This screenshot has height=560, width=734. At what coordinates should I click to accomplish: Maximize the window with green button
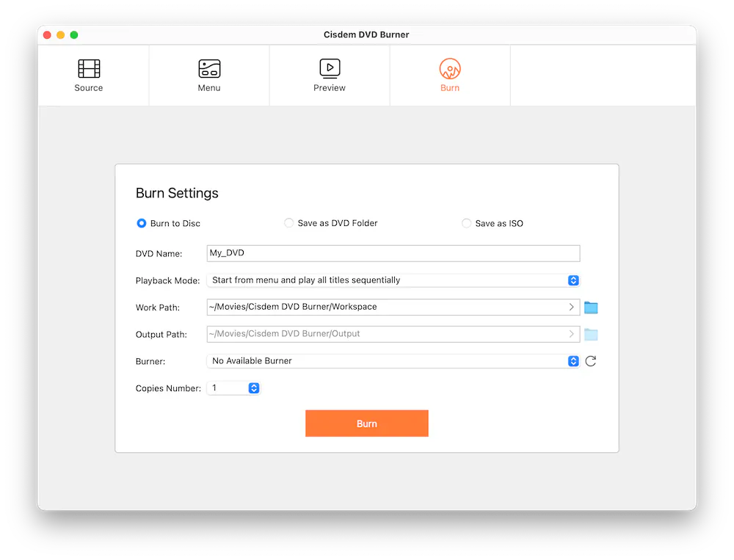tap(74, 34)
